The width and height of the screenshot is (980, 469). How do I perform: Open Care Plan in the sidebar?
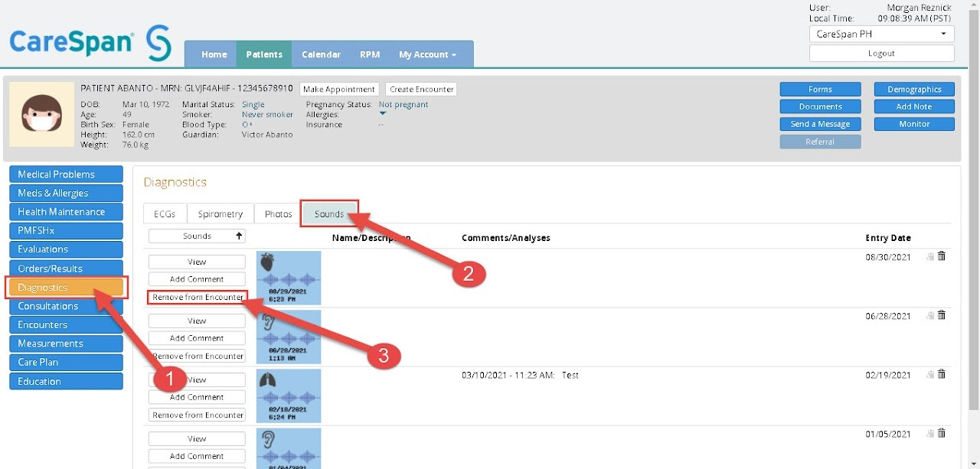pos(66,362)
